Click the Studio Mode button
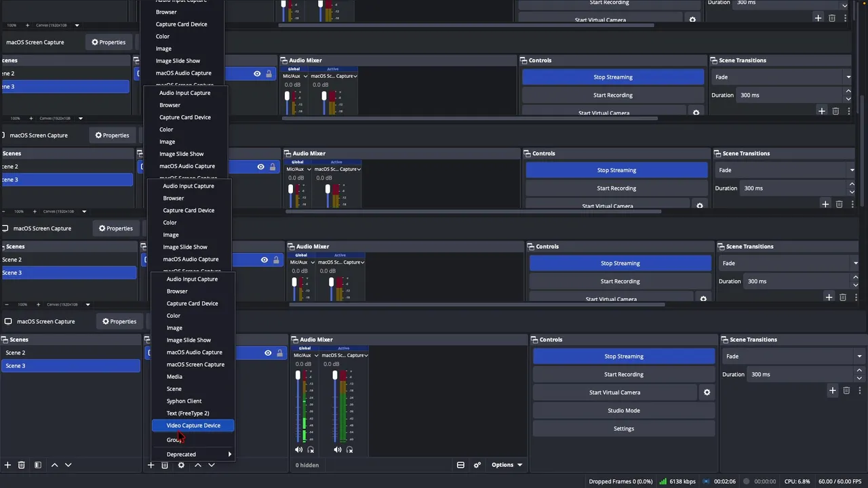 624,411
